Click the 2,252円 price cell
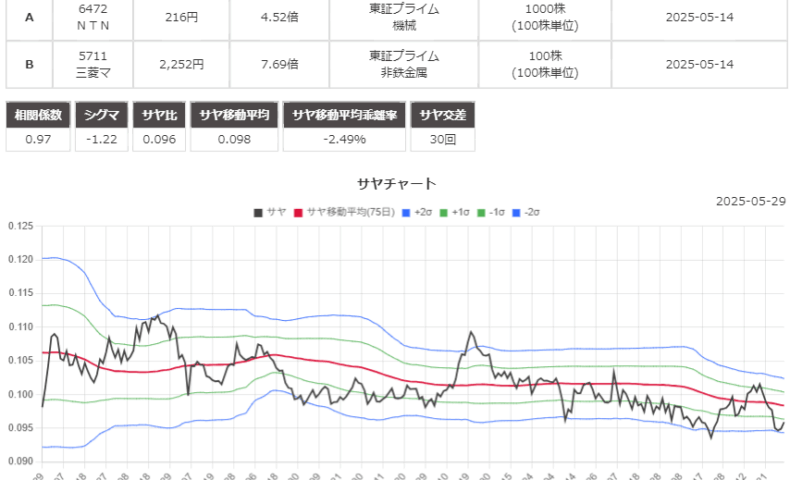The width and height of the screenshot is (790, 480). 181,64
